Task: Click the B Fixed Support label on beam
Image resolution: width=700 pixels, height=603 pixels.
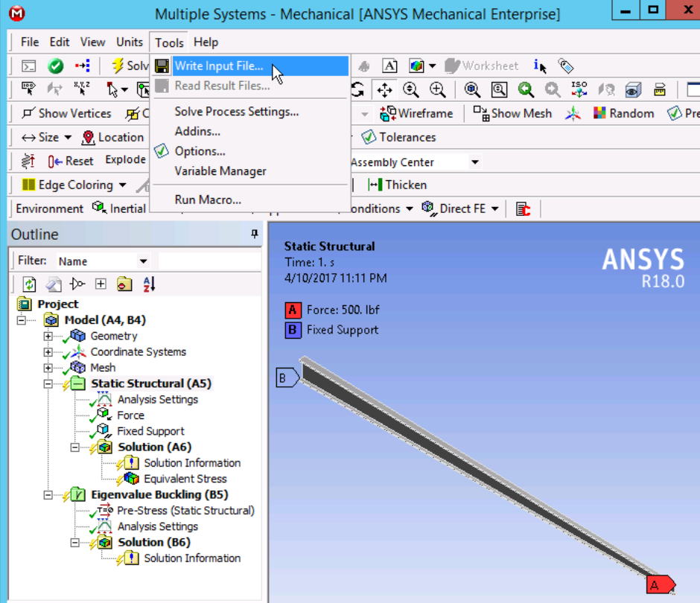Action: point(287,377)
